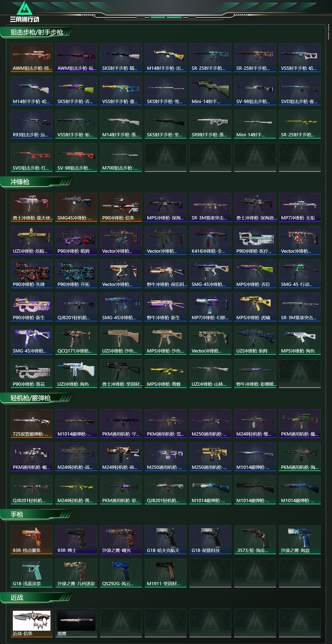332x644 pixels.
Task: Choose the 黑鹰 melee knife item
Action: 76,623
